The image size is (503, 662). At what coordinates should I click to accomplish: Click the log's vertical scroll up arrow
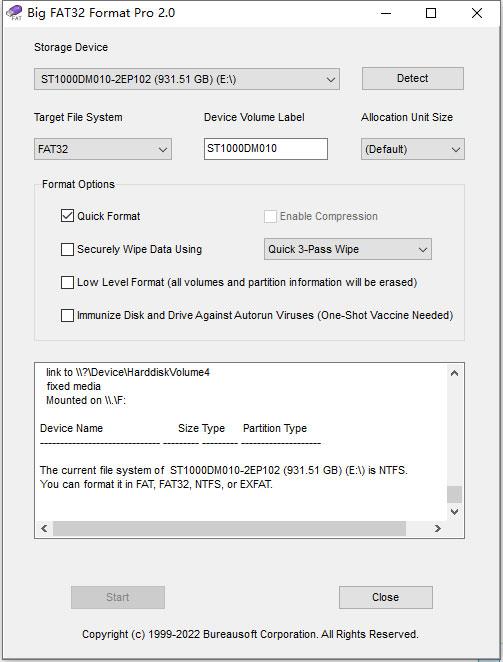[454, 373]
